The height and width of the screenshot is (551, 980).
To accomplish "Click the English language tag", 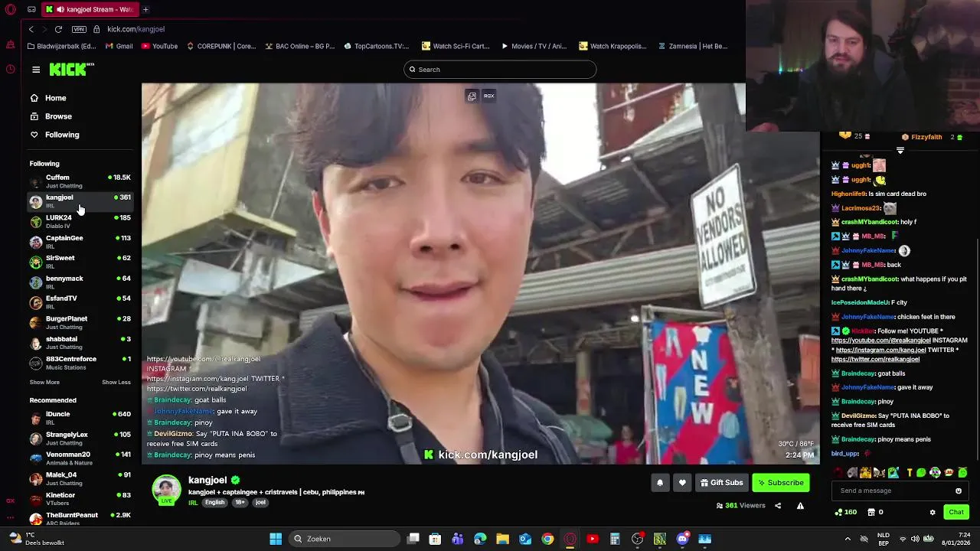I will (x=214, y=503).
